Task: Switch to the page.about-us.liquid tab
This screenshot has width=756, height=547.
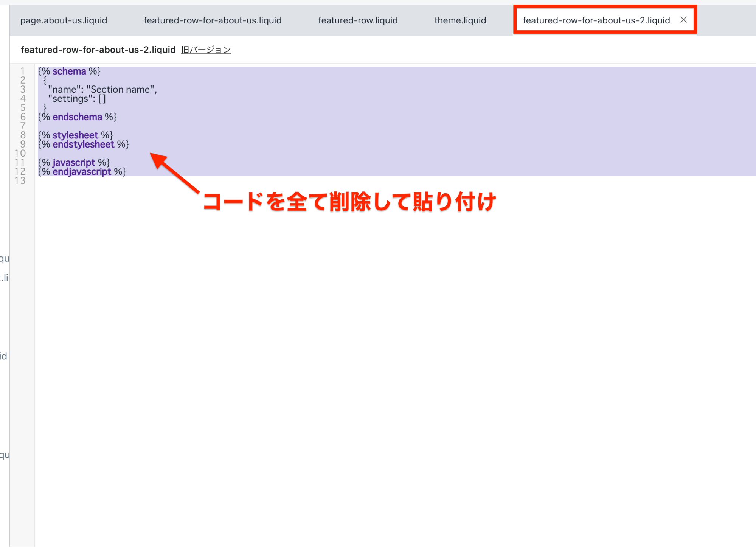Action: pyautogui.click(x=64, y=20)
